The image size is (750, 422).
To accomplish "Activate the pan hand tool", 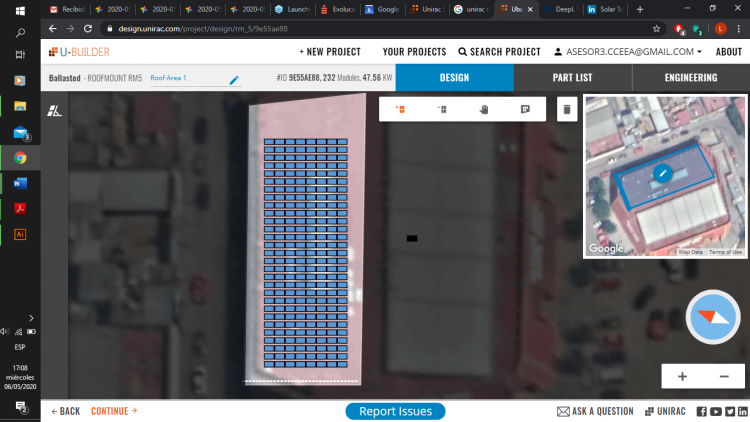I will [484, 109].
